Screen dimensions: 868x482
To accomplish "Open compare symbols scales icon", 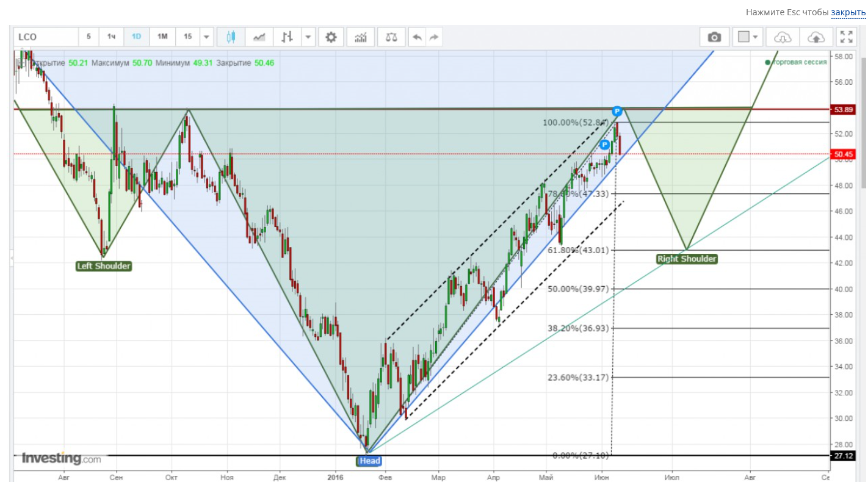I will pyautogui.click(x=391, y=37).
